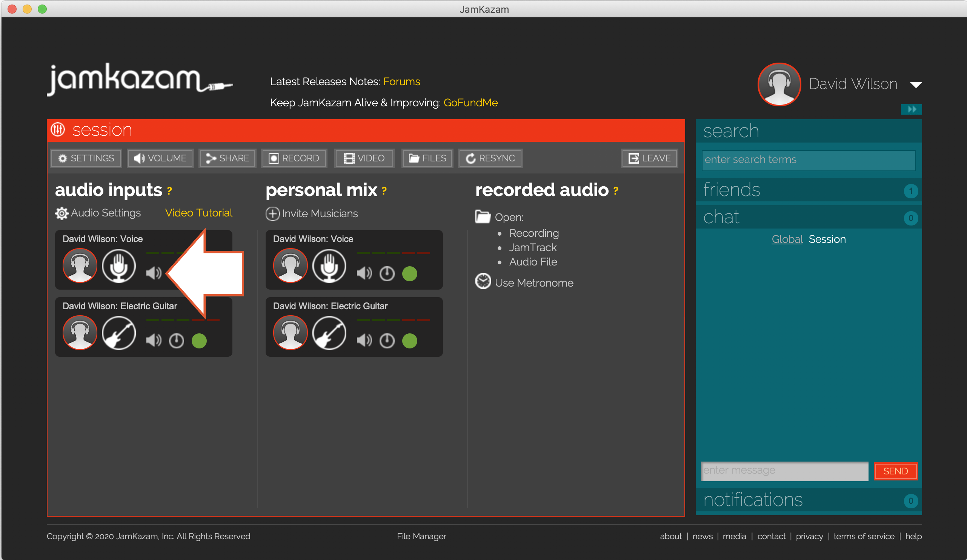Open the GoFundMe link

pos(470,103)
